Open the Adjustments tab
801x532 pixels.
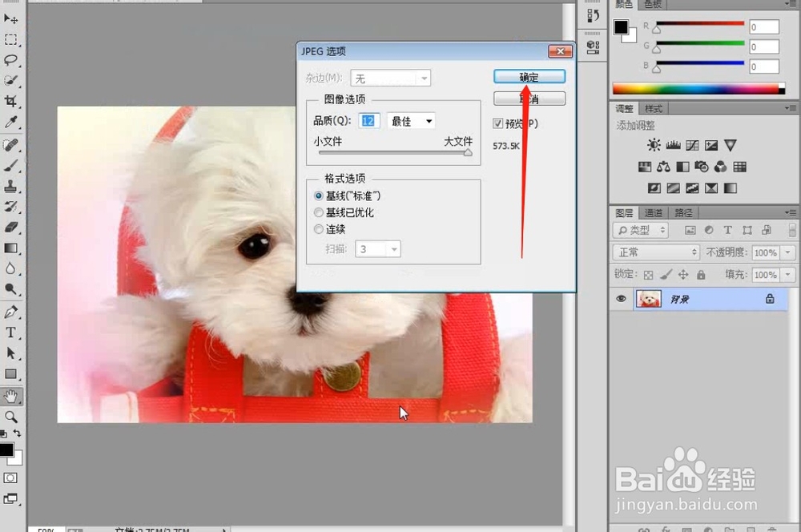624,109
